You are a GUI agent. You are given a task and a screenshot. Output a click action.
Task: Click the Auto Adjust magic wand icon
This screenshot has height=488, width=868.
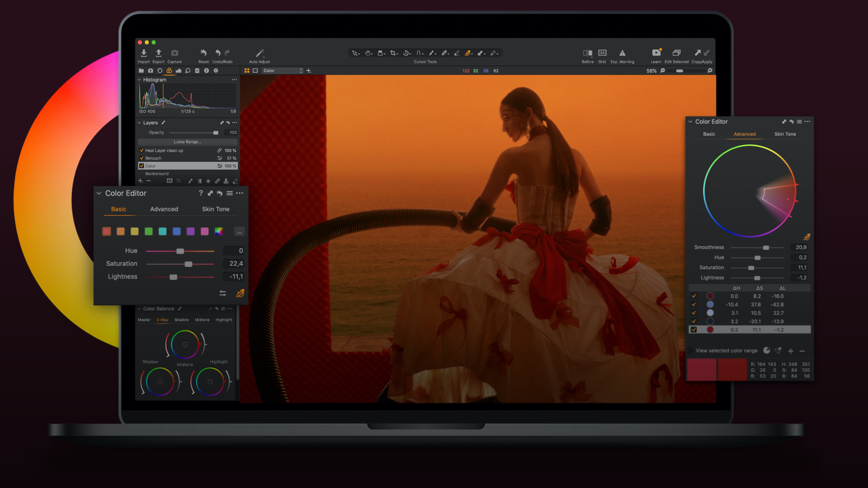259,53
